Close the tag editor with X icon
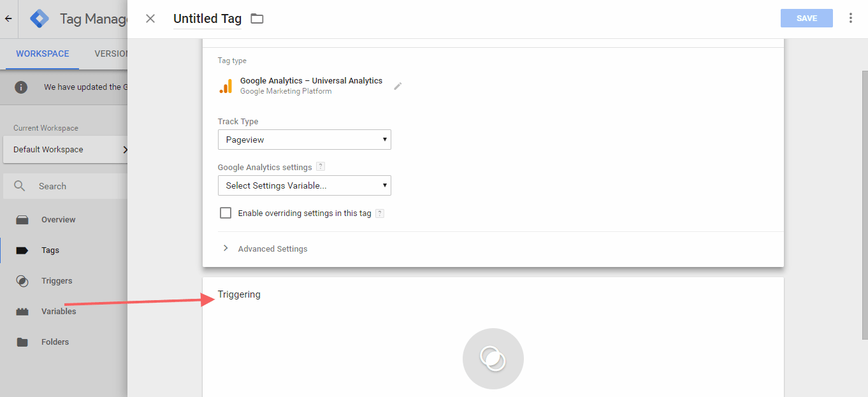Screen dimensions: 868x397 click(x=150, y=18)
